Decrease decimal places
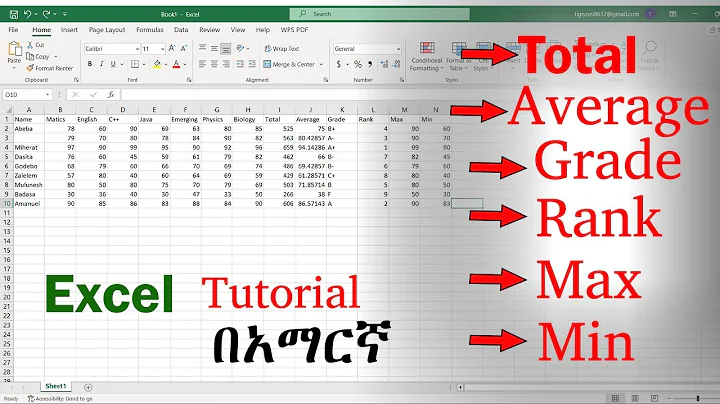This screenshot has width=720, height=404. (396, 64)
